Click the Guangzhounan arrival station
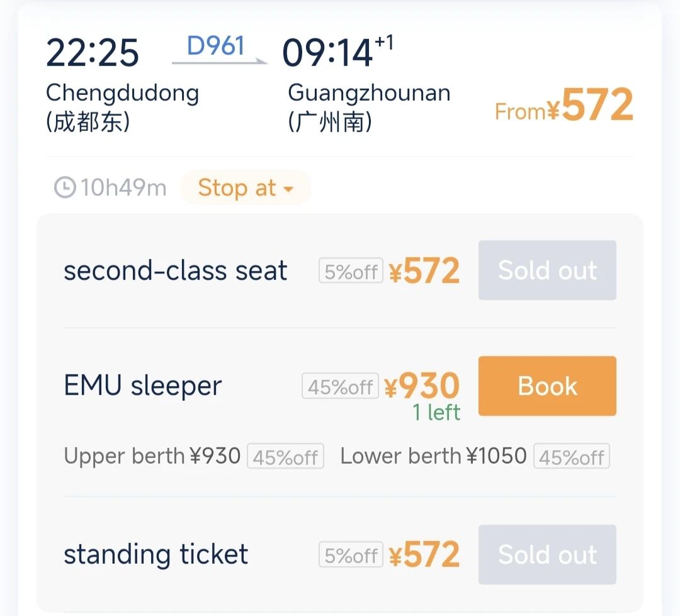The image size is (680, 616). click(x=369, y=106)
